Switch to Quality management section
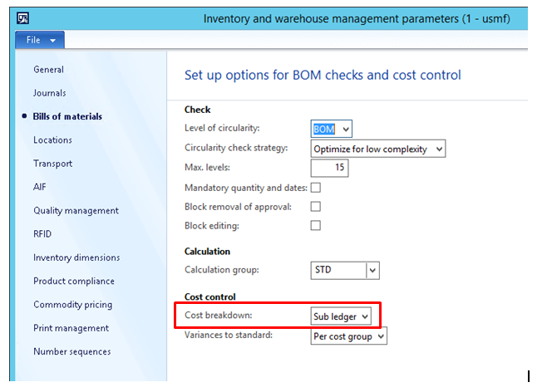Viewport: 552px width, 392px height. pos(76,211)
